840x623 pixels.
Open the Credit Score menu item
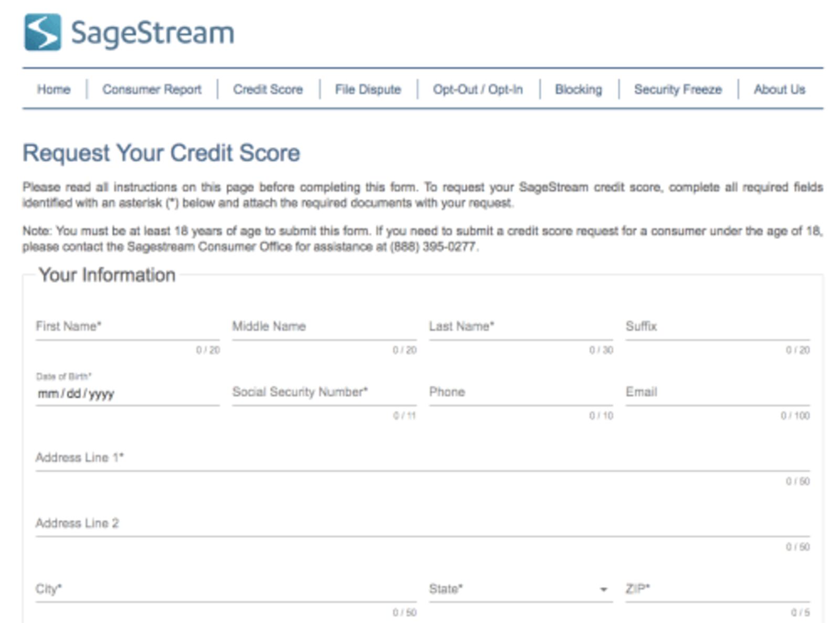point(268,89)
